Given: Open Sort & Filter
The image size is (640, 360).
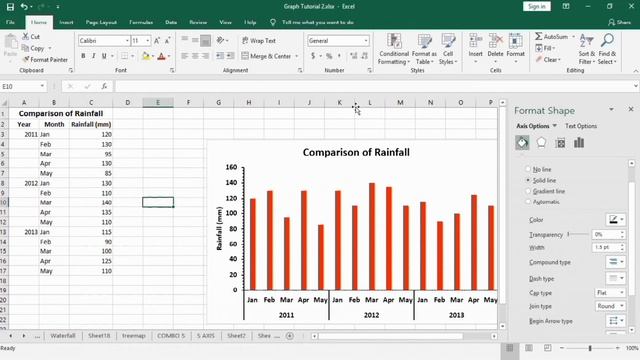Looking at the screenshot, I should tap(587, 49).
